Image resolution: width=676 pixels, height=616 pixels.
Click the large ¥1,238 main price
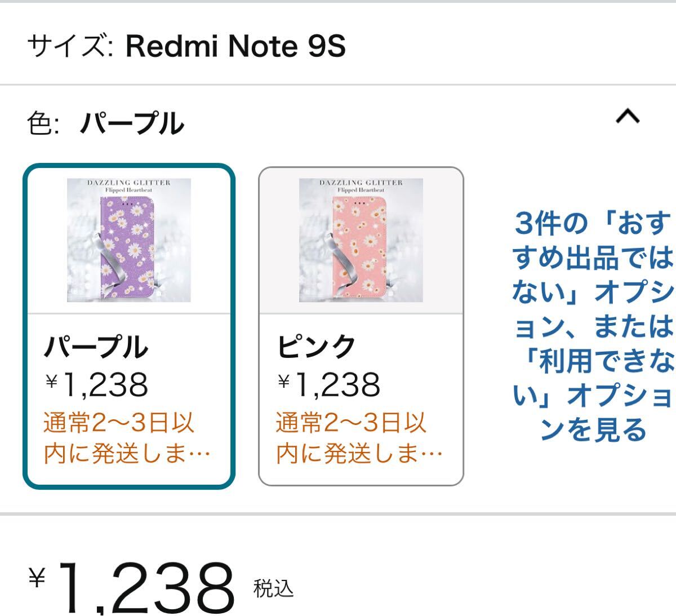144,586
